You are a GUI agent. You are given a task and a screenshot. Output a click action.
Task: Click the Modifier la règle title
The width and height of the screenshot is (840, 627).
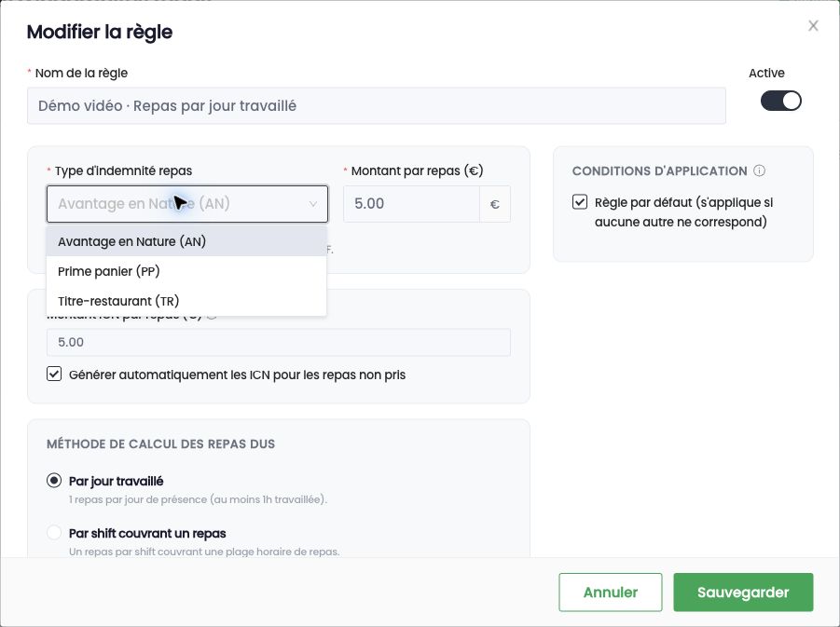pyautogui.click(x=100, y=32)
